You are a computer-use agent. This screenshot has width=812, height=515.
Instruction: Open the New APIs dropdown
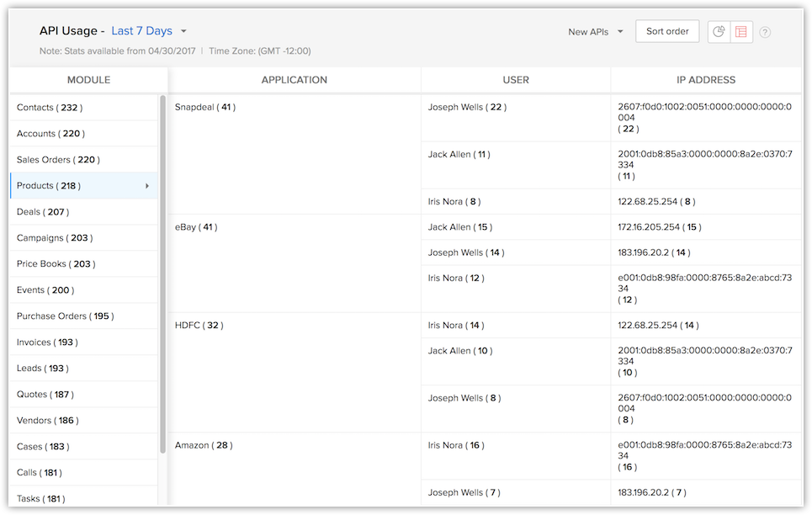click(x=596, y=32)
